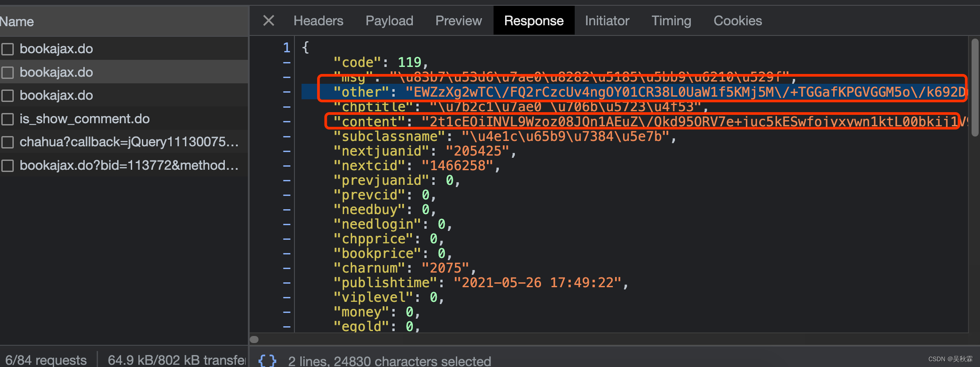This screenshot has height=367, width=980.
Task: Click the horizontal scrollbar thumb under response
Action: [x=254, y=340]
